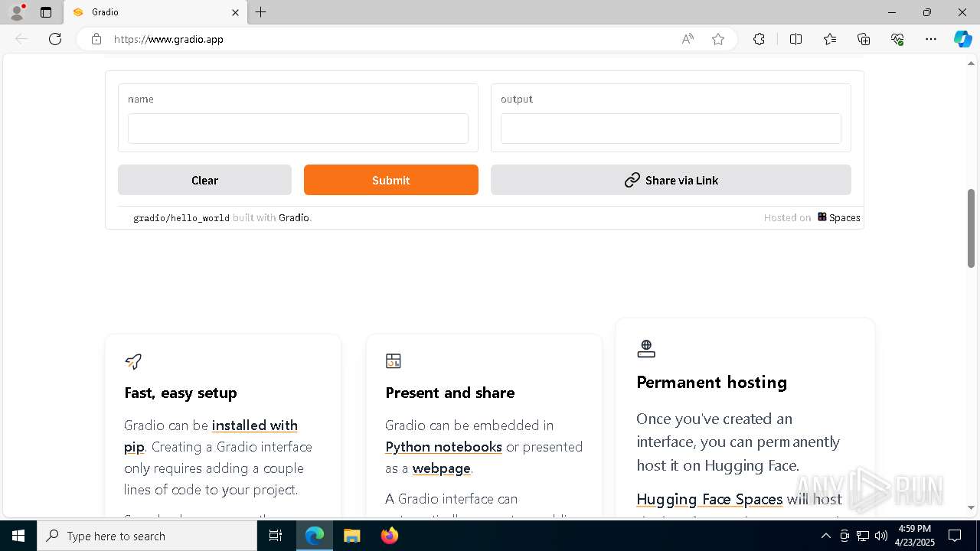This screenshot has width=980, height=551.
Task: Click the dashboard icon above Present and share
Action: [394, 360]
